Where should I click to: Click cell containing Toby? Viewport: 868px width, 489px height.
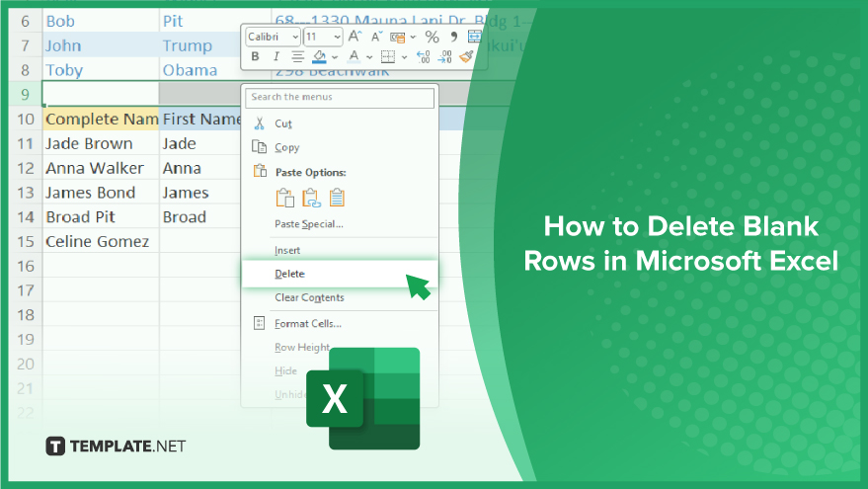[101, 70]
